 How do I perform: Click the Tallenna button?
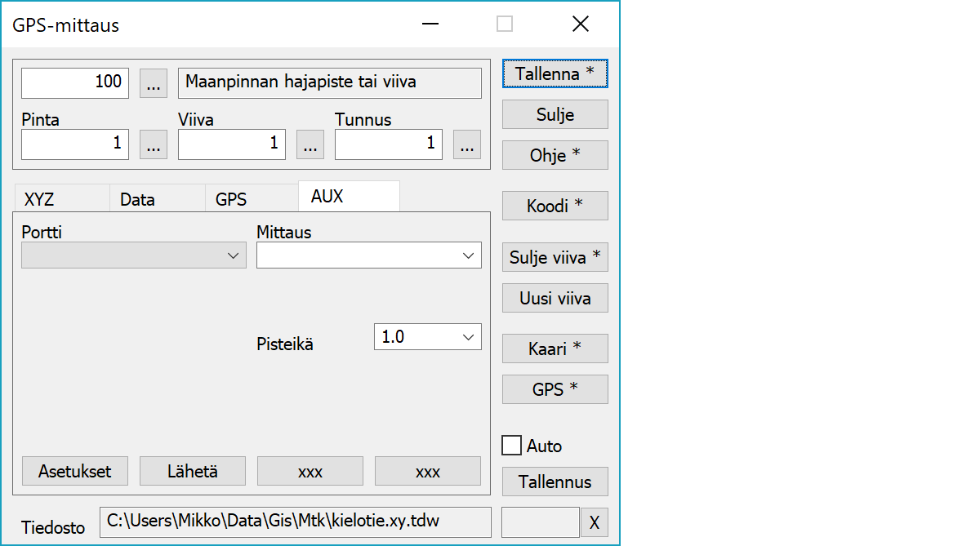555,73
